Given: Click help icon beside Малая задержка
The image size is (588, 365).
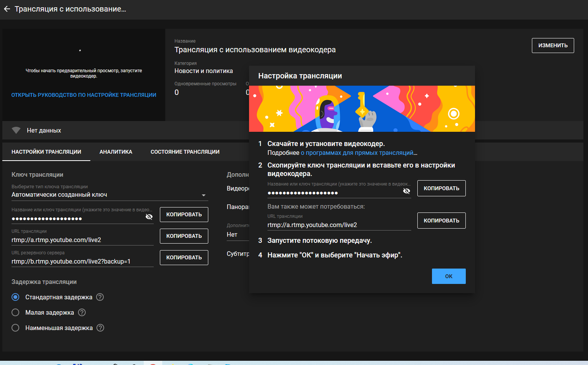Looking at the screenshot, I should 82,312.
